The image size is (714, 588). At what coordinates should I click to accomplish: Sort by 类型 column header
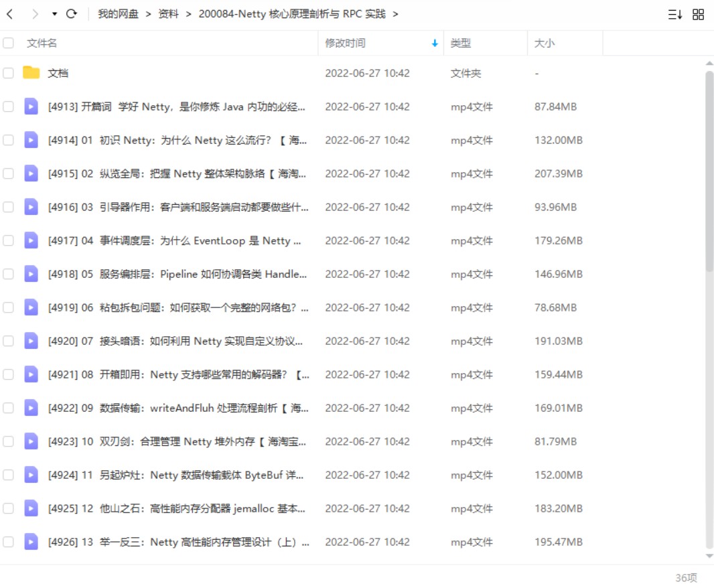(x=460, y=44)
